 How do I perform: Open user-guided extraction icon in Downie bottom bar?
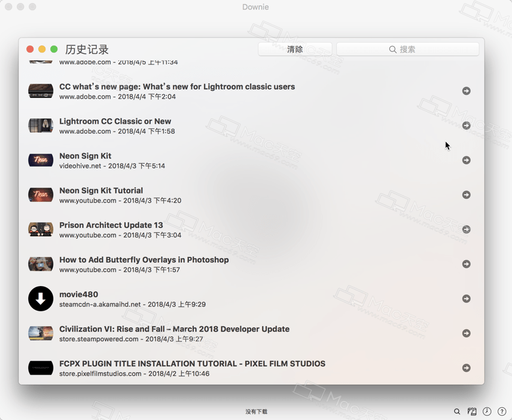tap(472, 412)
